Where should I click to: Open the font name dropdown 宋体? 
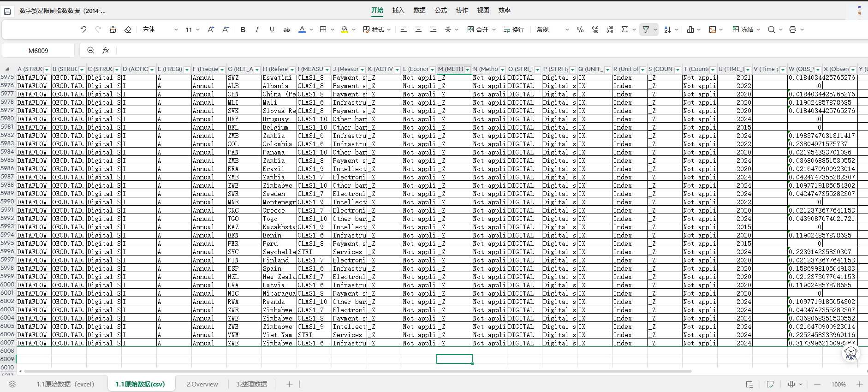pyautogui.click(x=160, y=30)
